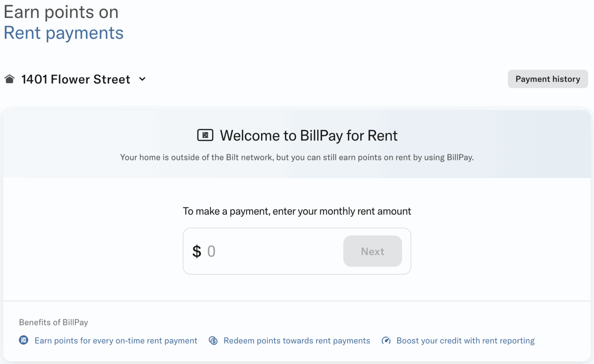
Task: Click the Rent payments heading link
Action: coord(63,33)
